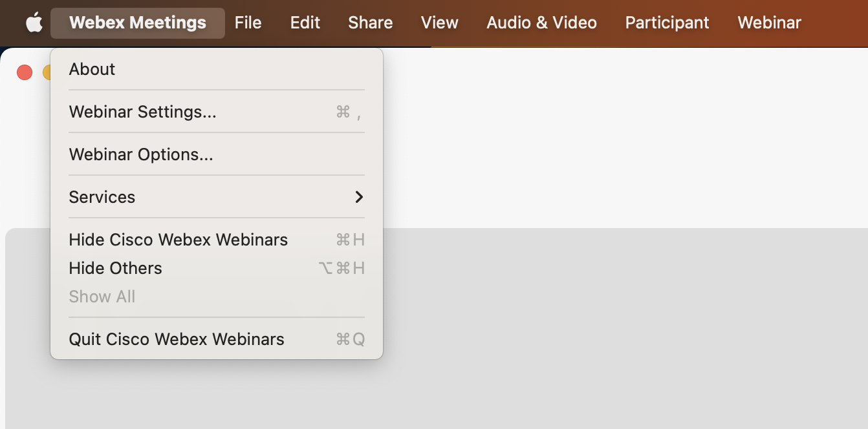This screenshot has width=868, height=429.
Task: Open the View menu
Action: click(x=440, y=23)
